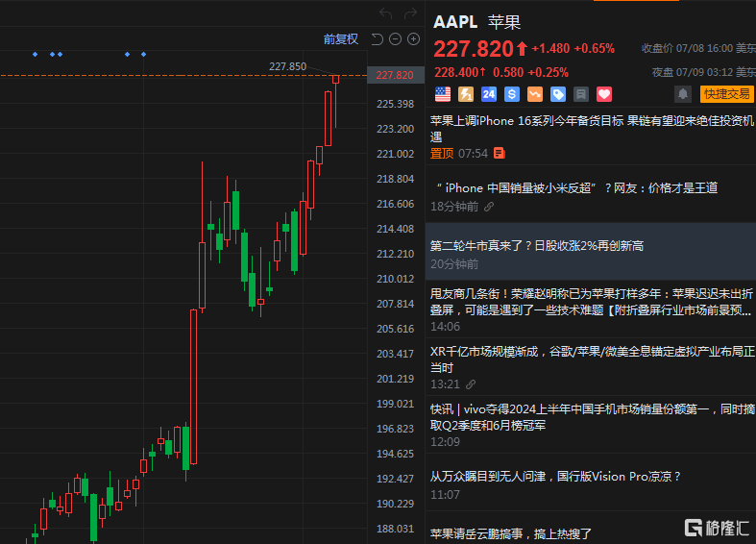Click the blue price tag icon
Image resolution: width=756 pixels, height=544 pixels.
(558, 94)
